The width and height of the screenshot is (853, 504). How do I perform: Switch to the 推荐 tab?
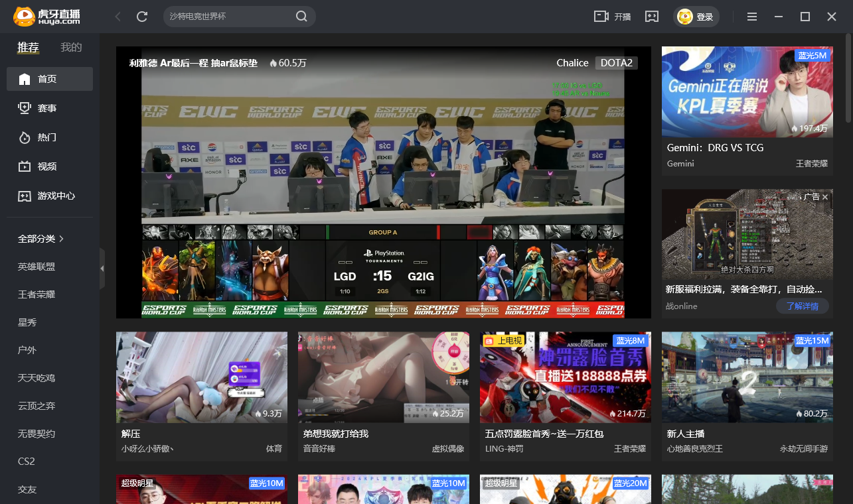28,48
